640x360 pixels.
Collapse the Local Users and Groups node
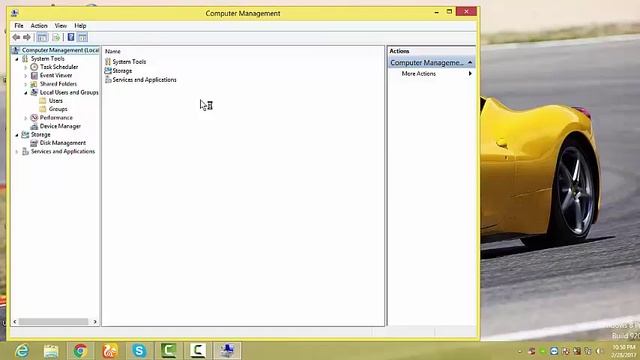click(26, 93)
